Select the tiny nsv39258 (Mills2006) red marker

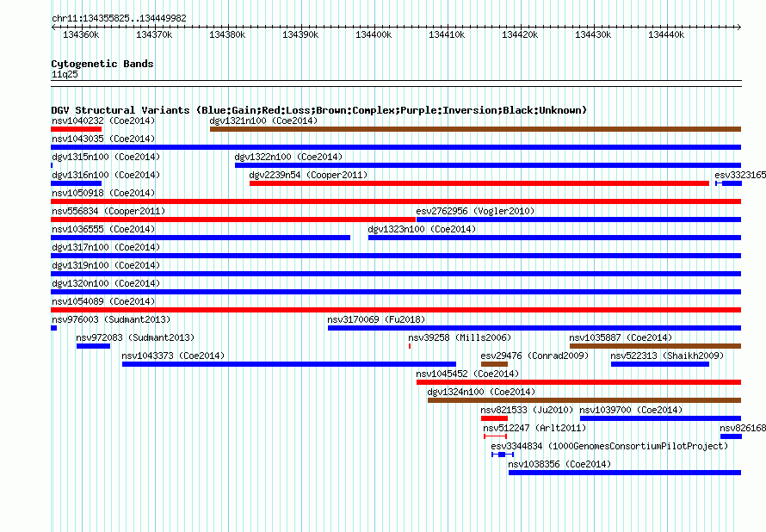[x=410, y=346]
